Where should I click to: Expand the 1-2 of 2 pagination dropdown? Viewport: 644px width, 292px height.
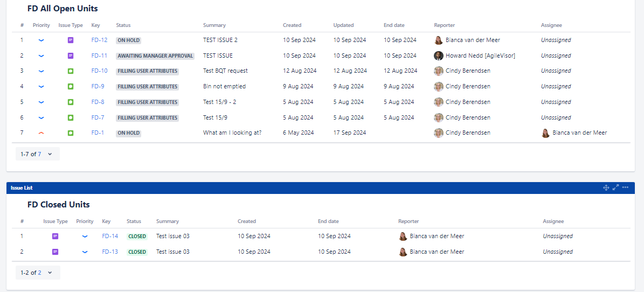coord(50,273)
